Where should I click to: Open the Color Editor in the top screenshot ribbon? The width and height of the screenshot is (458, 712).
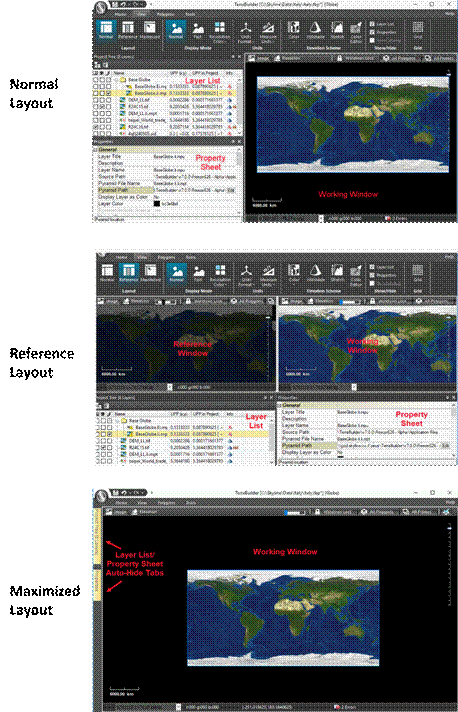tap(356, 32)
